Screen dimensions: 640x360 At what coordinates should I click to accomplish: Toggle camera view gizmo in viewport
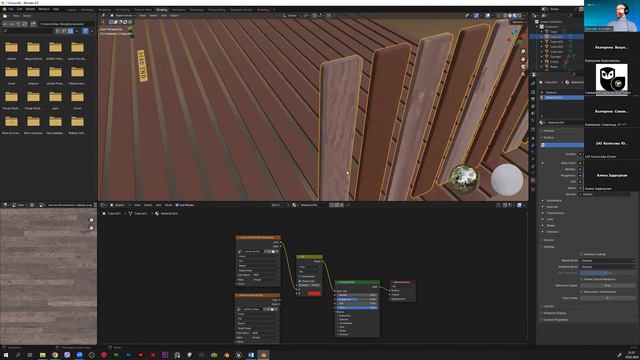[x=523, y=67]
